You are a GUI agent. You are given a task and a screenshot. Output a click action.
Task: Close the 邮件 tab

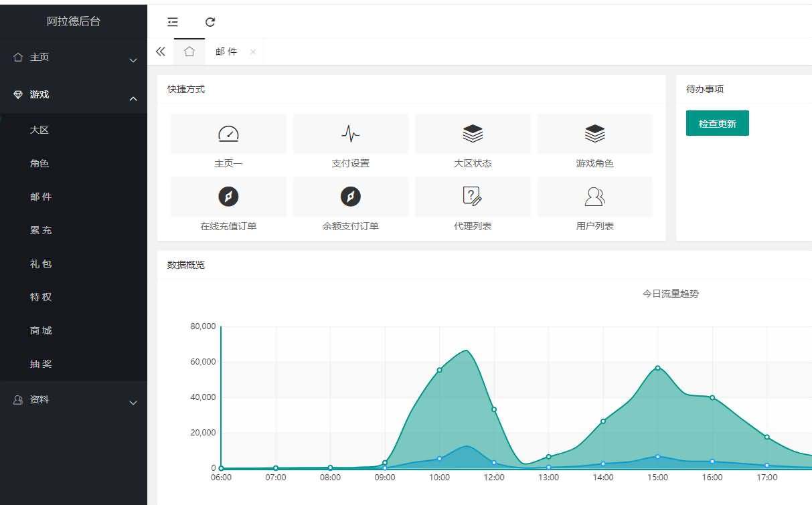[252, 52]
